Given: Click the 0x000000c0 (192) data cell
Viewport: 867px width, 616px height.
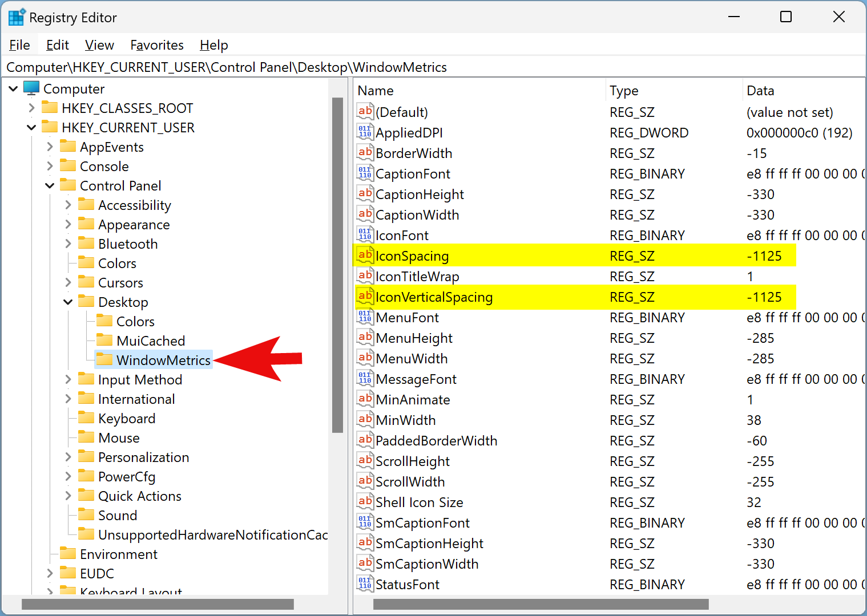Looking at the screenshot, I should point(799,133).
